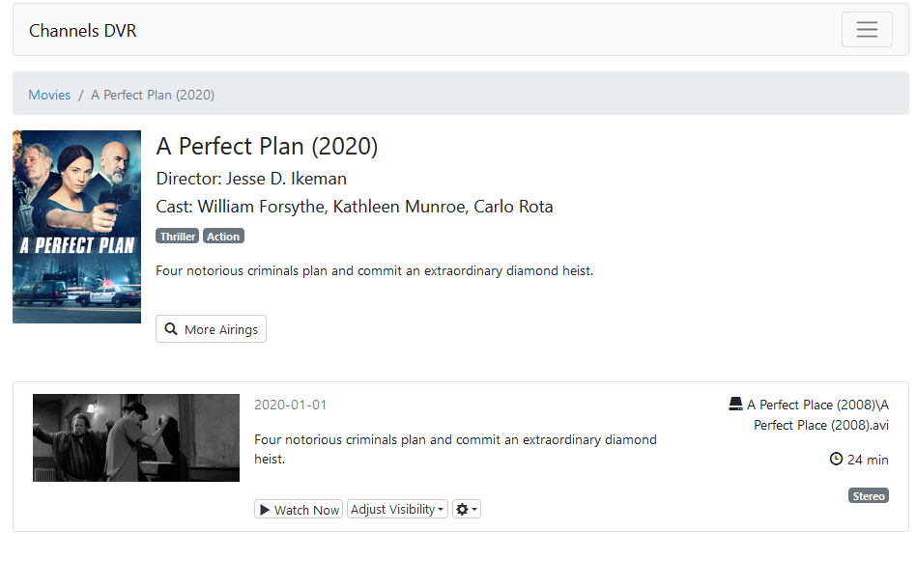
Task: Click the Stereo audio badge
Action: click(868, 496)
